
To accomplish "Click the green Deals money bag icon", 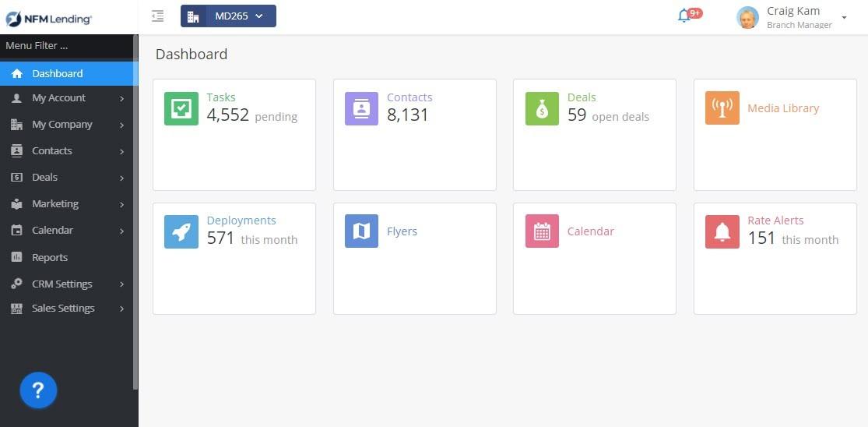I will (542, 108).
